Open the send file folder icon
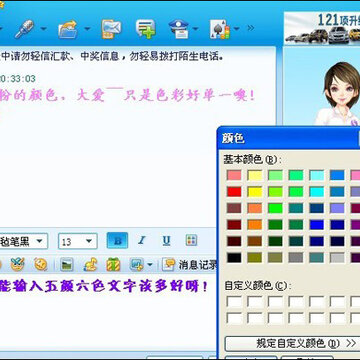The width and height of the screenshot is (360, 360). [x=68, y=29]
